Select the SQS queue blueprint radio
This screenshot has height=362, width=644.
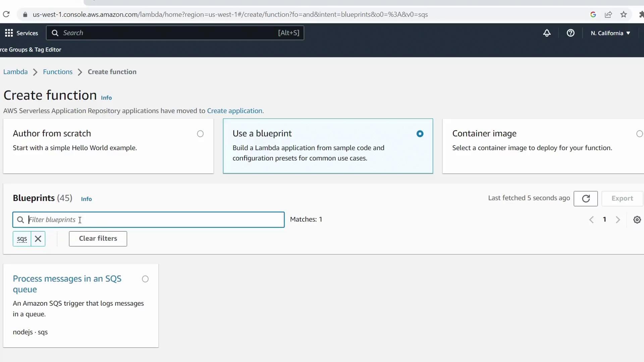pyautogui.click(x=145, y=279)
